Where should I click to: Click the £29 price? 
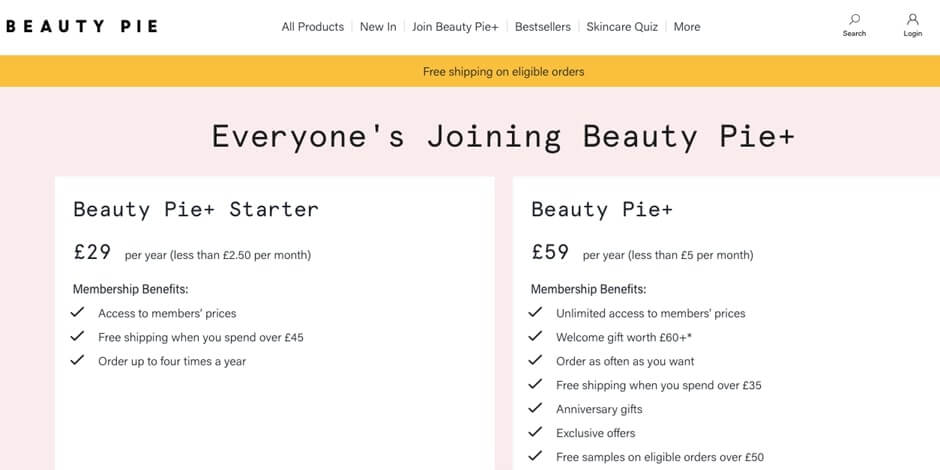pyautogui.click(x=92, y=252)
